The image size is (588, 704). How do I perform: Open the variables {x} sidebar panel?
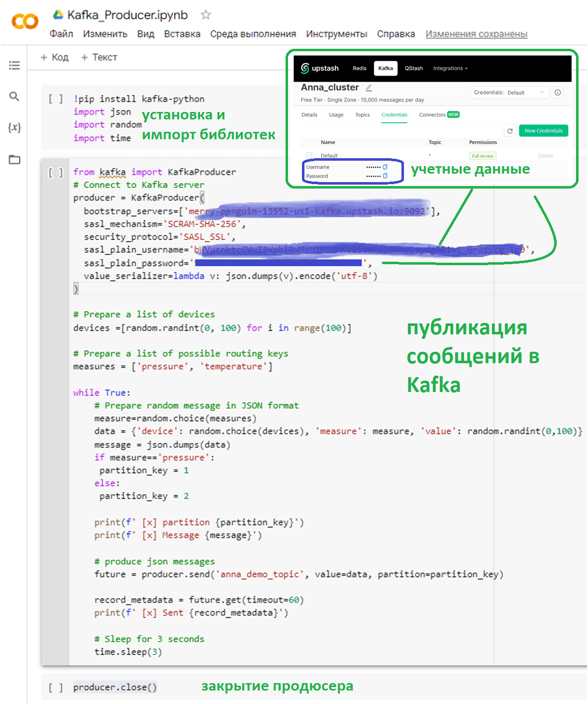[14, 127]
